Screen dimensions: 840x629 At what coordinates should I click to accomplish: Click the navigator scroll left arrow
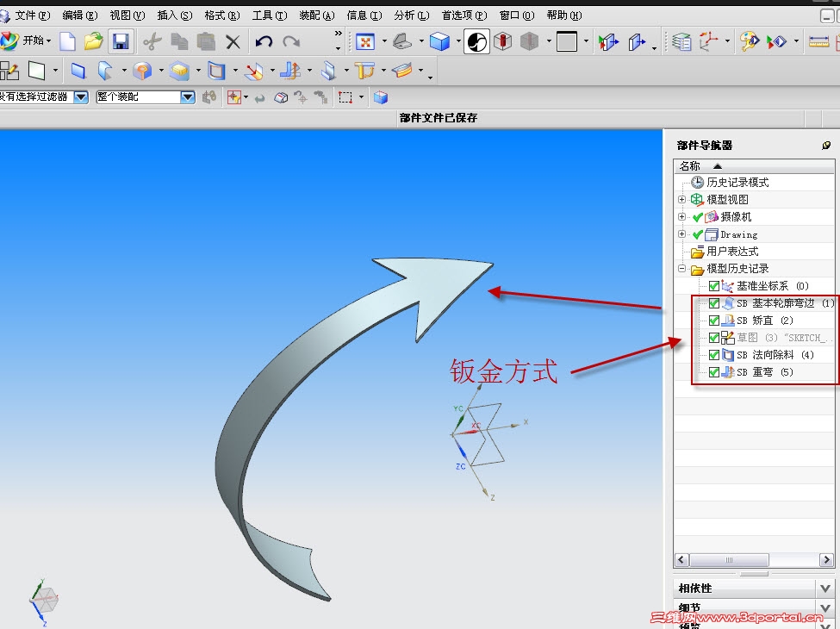pyautogui.click(x=681, y=560)
